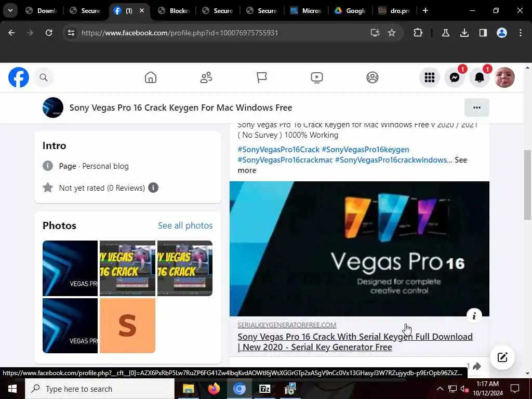Click the Page · Personal blog intro text
This screenshot has width=532, height=399.
pos(94,166)
